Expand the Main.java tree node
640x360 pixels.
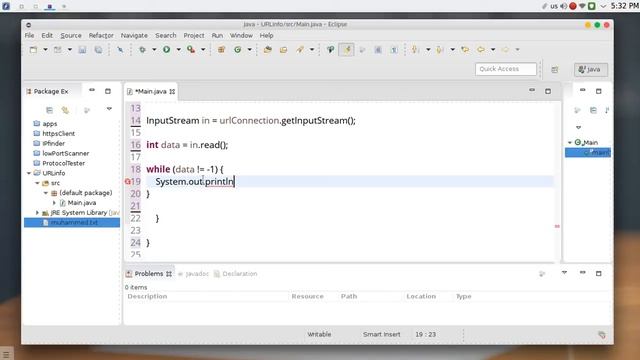pyautogui.click(x=54, y=203)
